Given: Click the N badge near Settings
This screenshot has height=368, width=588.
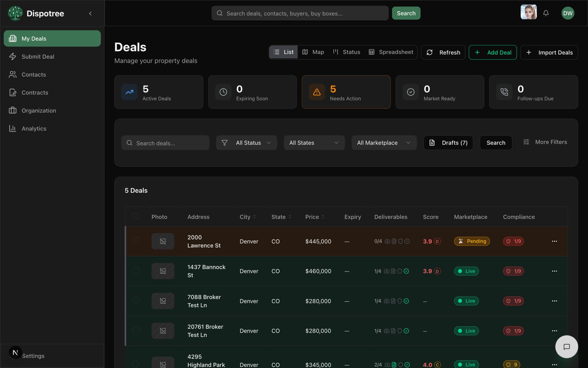Looking at the screenshot, I should click(15, 353).
